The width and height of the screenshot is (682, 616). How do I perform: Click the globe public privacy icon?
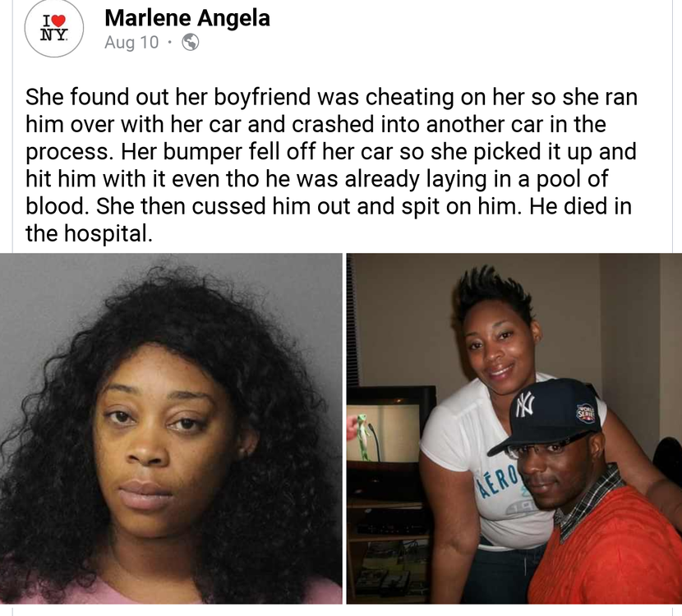190,43
